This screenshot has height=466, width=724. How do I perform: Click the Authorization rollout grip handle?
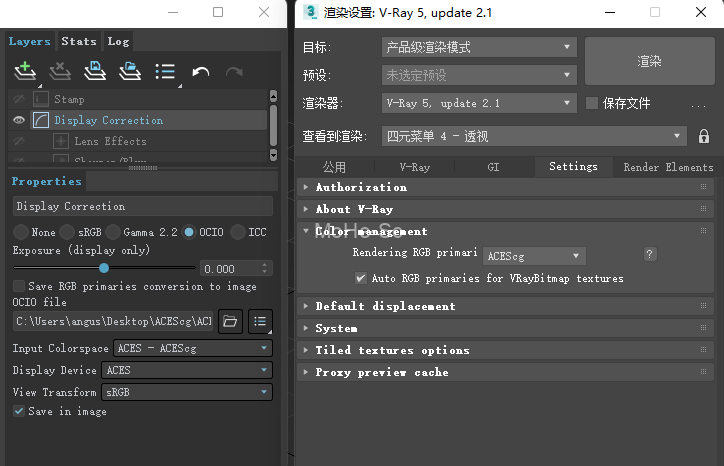(703, 187)
